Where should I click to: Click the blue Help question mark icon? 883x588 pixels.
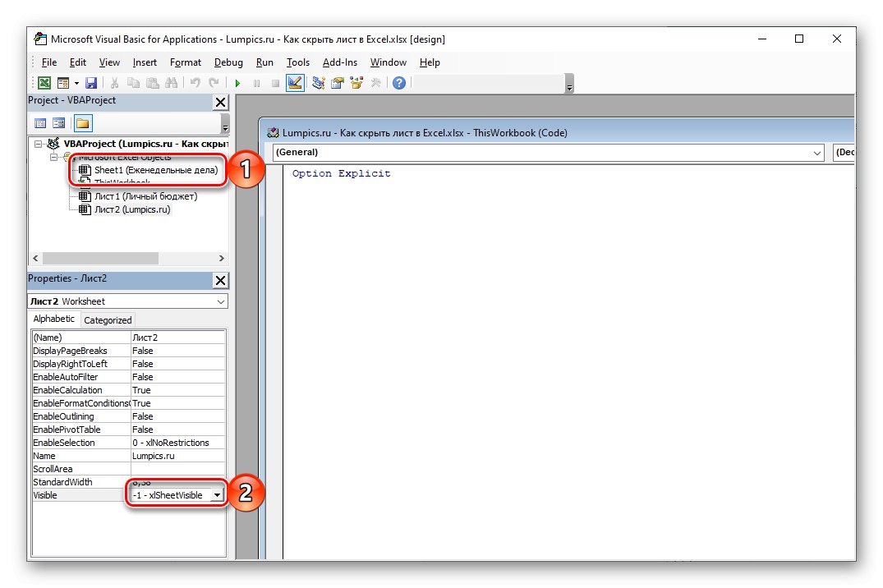click(399, 83)
